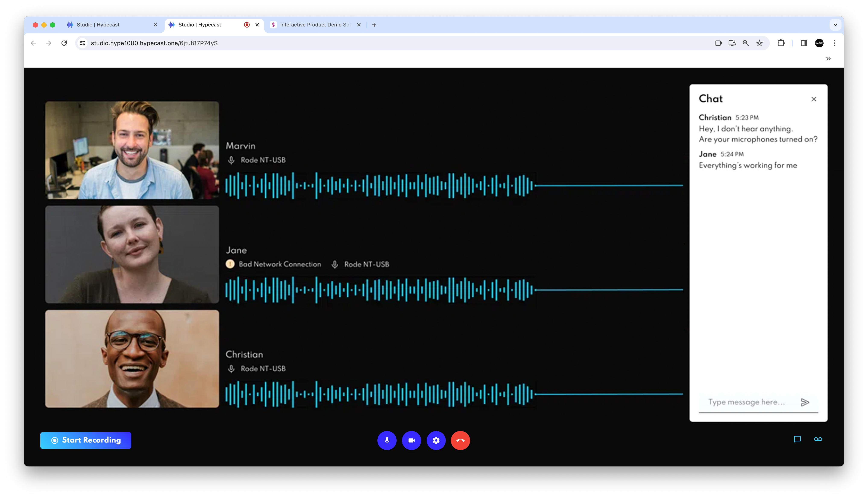This screenshot has width=868, height=498.
Task: Close the Chat panel
Action: click(814, 99)
